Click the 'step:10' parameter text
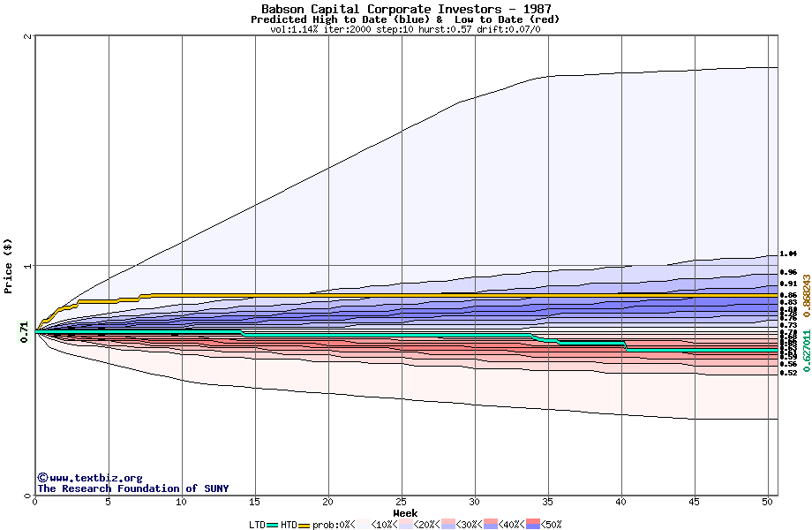Image resolution: width=812 pixels, height=530 pixels. tap(395, 29)
